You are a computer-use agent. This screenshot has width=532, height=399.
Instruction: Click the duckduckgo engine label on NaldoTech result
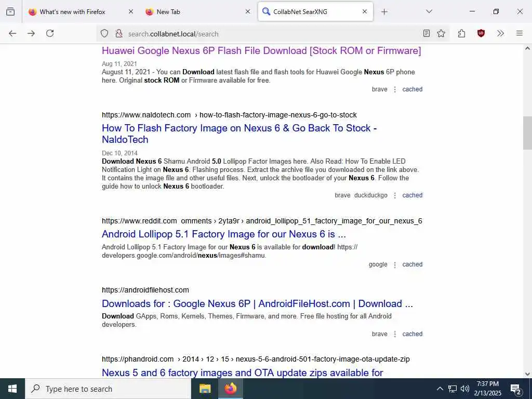370,195
